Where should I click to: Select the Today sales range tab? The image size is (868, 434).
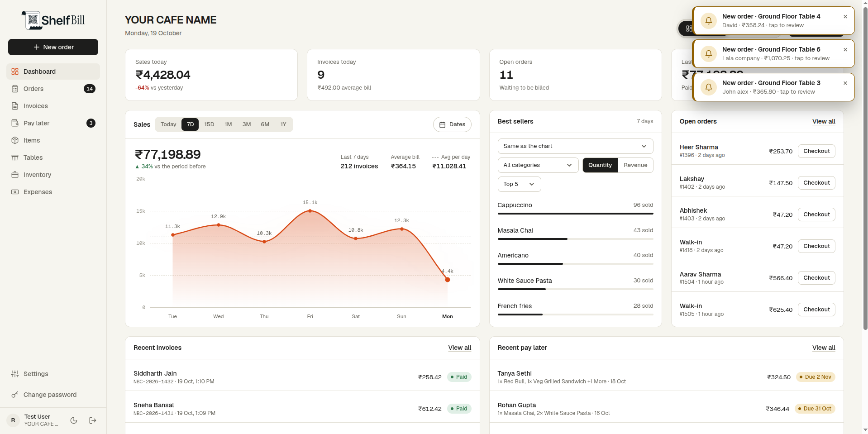pos(168,124)
